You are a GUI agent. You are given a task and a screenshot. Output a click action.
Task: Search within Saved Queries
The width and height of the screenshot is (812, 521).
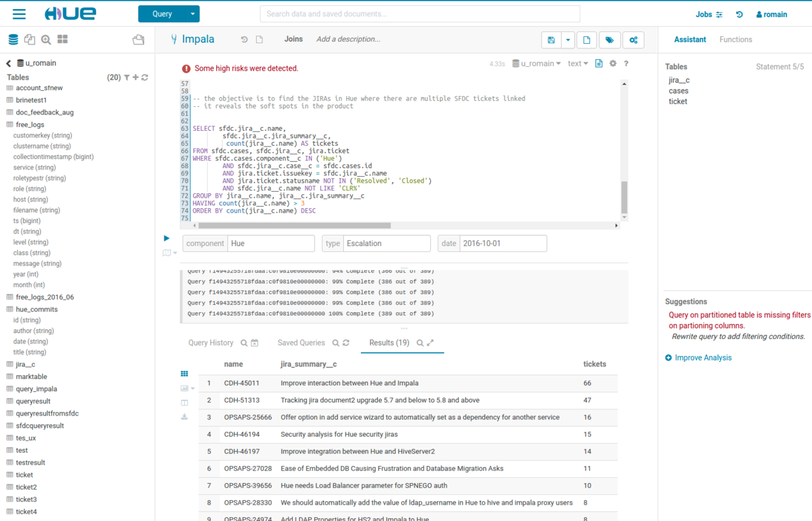[335, 343]
